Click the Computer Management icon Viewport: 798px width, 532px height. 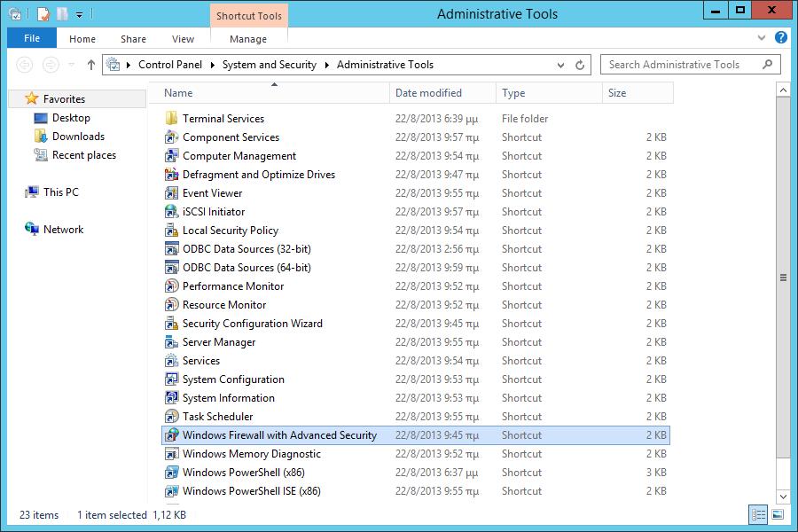tap(171, 156)
